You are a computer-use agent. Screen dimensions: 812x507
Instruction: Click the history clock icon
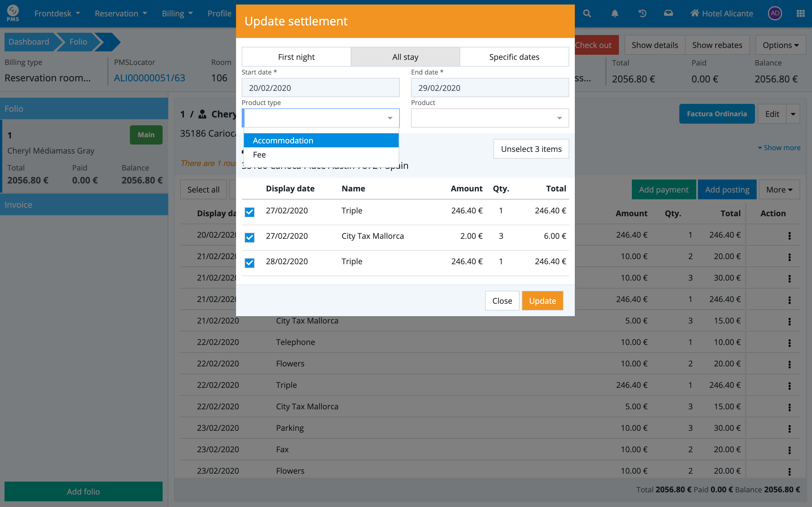[x=642, y=14]
